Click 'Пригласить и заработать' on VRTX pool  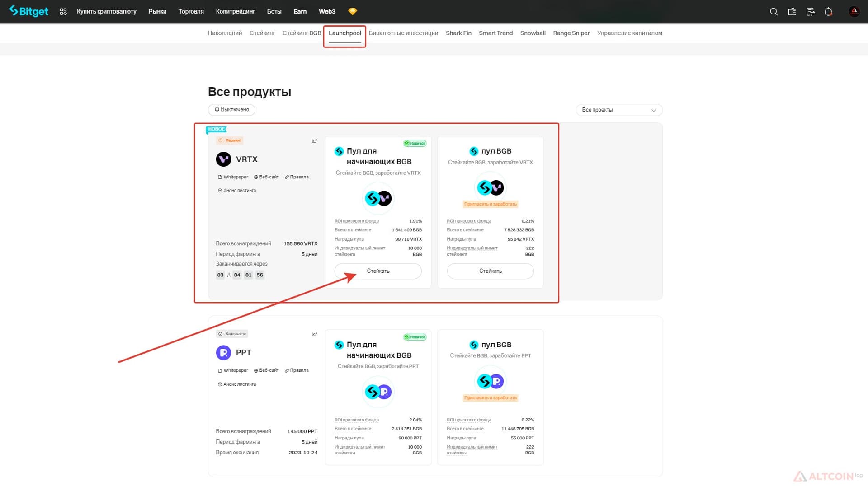click(x=491, y=204)
